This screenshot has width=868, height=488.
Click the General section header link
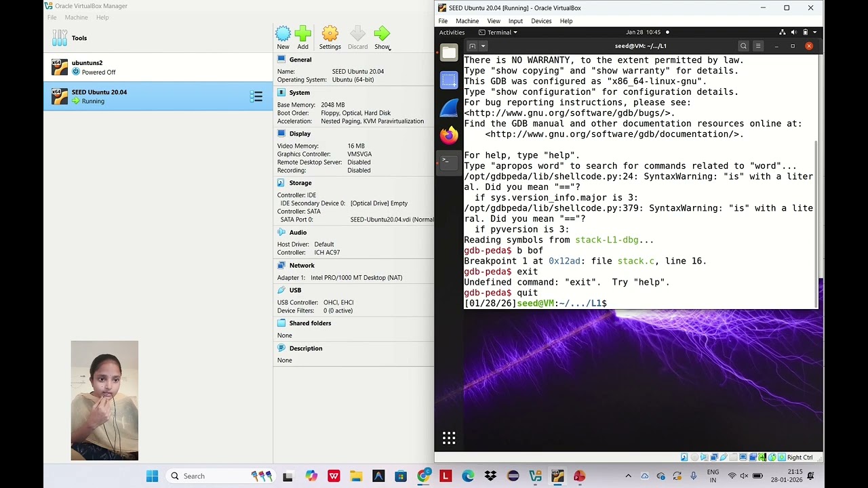(300, 60)
